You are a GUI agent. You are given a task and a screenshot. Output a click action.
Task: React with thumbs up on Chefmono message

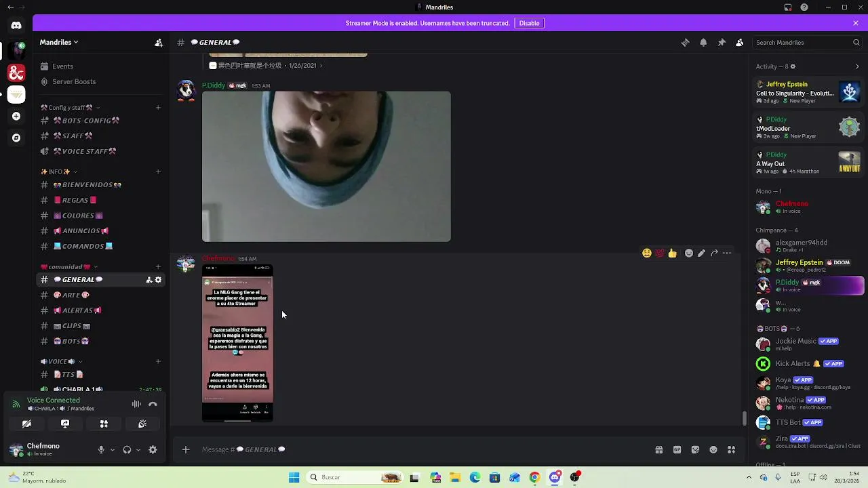(x=672, y=253)
